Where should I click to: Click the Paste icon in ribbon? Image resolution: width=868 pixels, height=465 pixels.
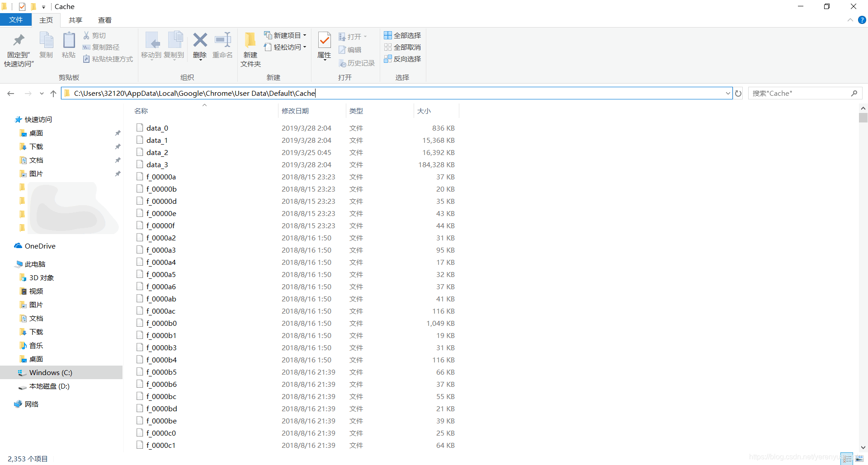[69, 41]
